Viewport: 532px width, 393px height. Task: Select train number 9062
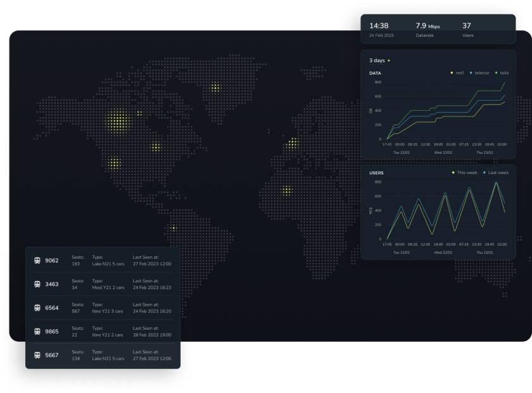pyautogui.click(x=51, y=260)
